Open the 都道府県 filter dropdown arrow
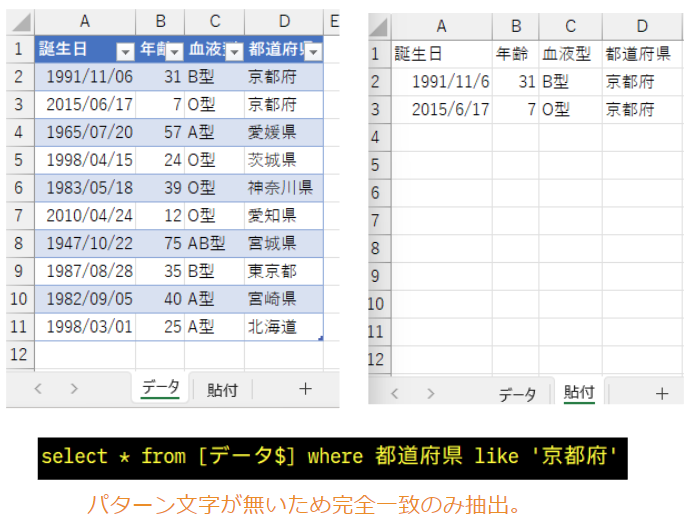This screenshot has height=527, width=685. 313,52
